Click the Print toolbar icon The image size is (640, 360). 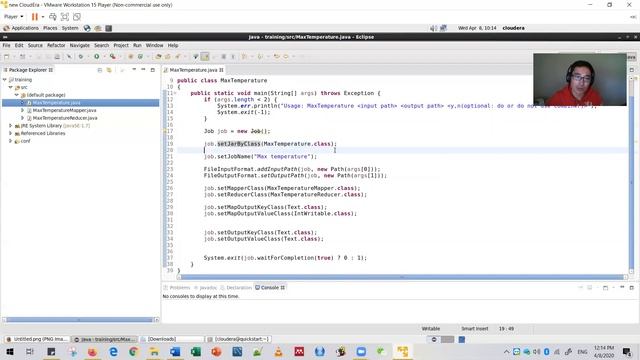click(x=57, y=57)
